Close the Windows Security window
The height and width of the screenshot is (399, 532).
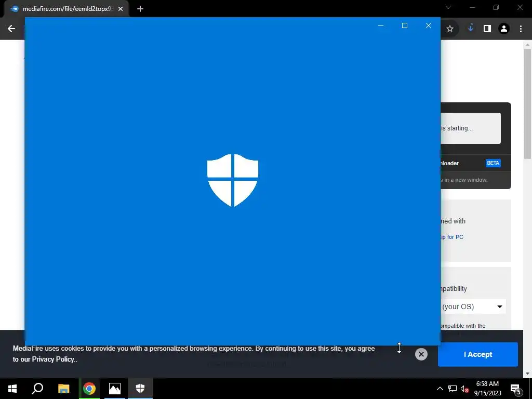(429, 25)
